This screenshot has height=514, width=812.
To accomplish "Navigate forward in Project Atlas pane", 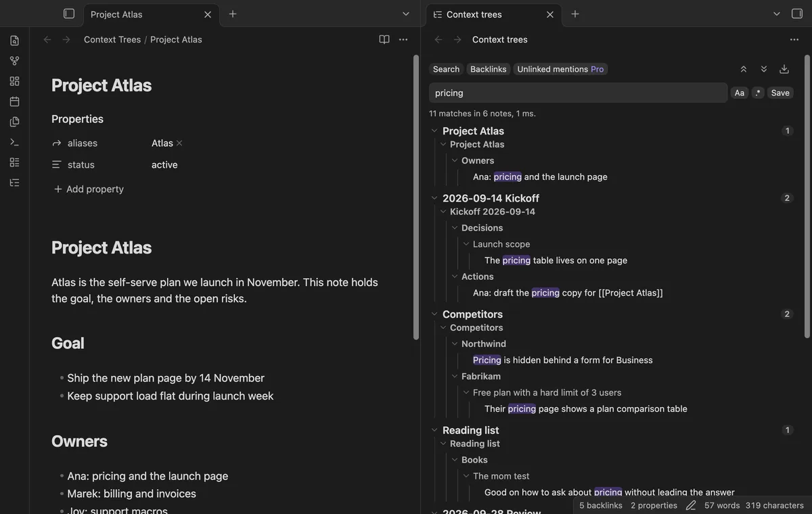I will (x=66, y=39).
